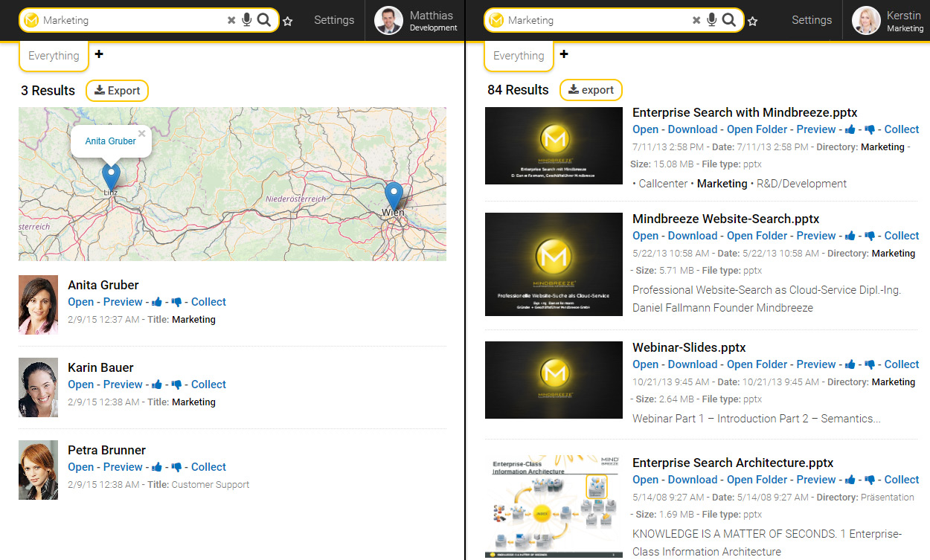The height and width of the screenshot is (560, 930).
Task: Dislike Enterprise Search Architecture.pptx
Action: click(x=870, y=480)
